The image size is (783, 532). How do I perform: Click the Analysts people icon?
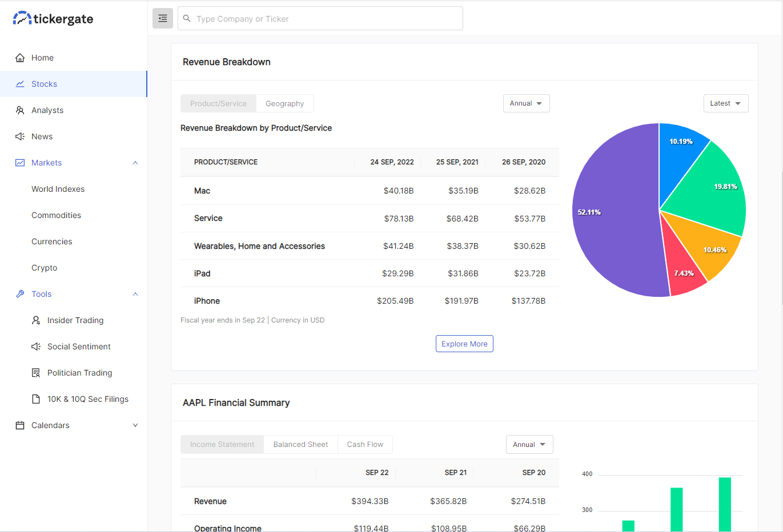[20, 110]
